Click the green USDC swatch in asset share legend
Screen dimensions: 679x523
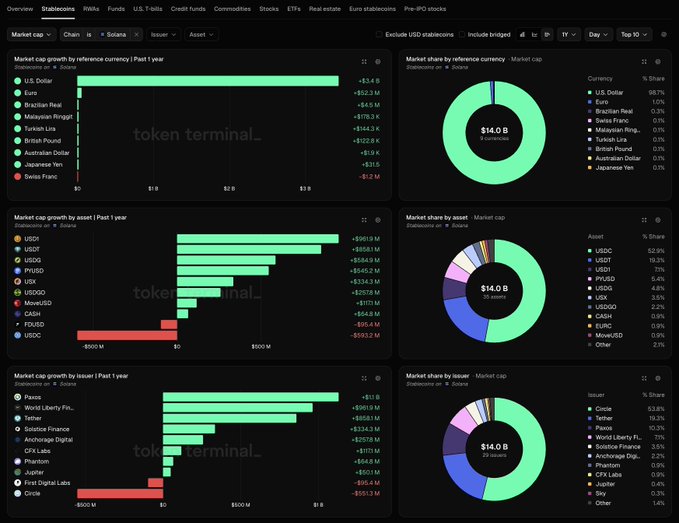pos(589,251)
